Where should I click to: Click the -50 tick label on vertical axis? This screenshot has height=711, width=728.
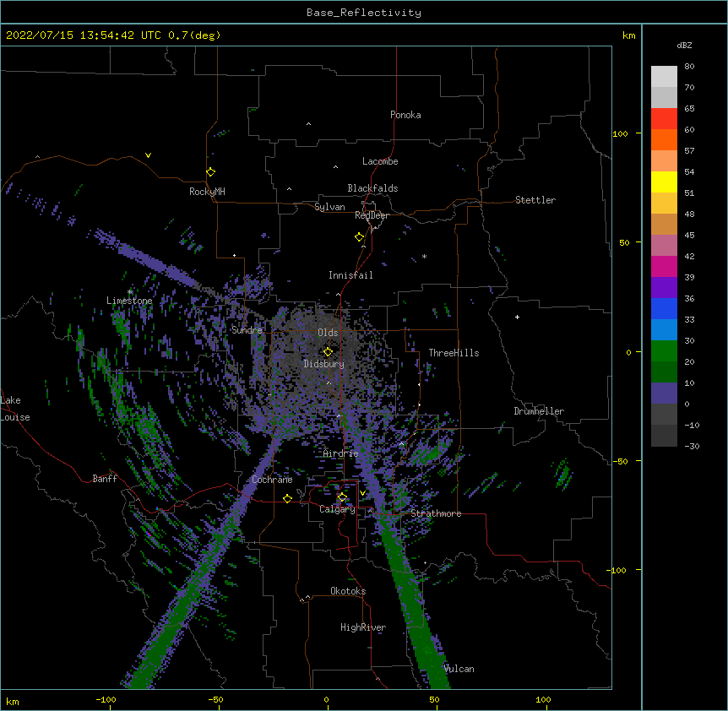622,461
